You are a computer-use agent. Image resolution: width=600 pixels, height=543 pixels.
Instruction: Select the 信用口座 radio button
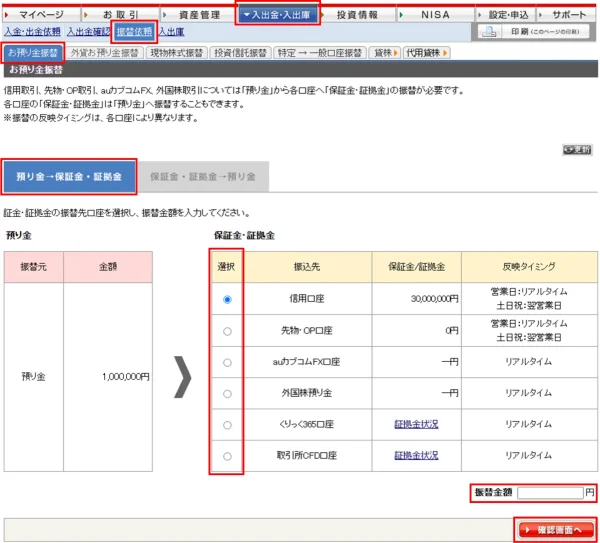coord(227,299)
